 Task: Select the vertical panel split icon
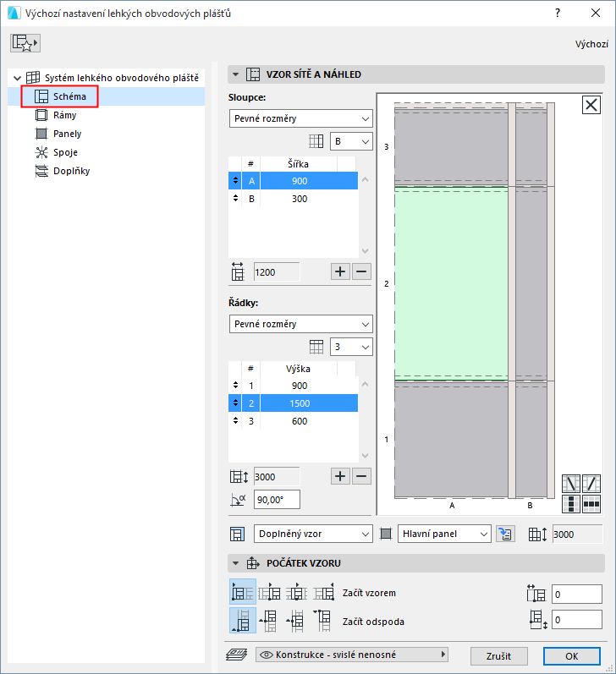571,504
